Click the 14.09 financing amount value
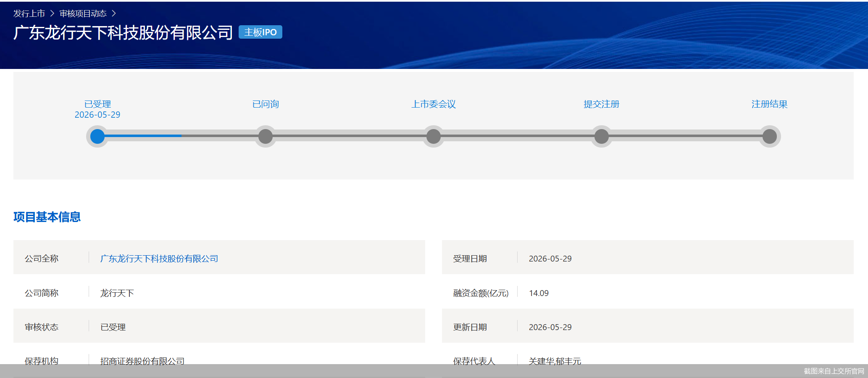 (x=539, y=293)
